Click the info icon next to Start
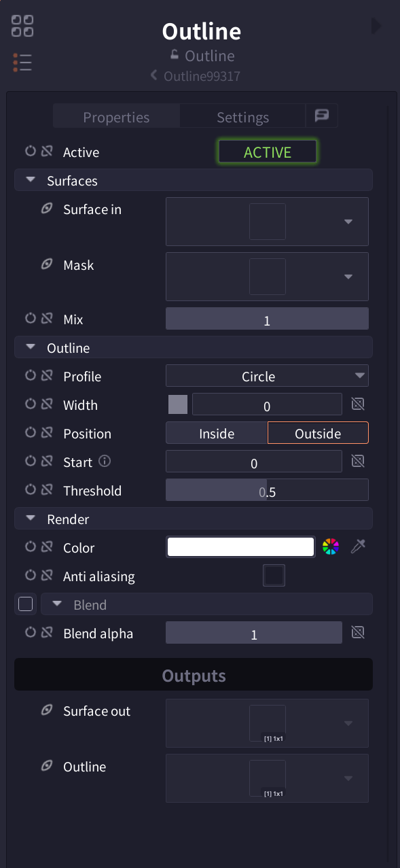 tap(105, 461)
